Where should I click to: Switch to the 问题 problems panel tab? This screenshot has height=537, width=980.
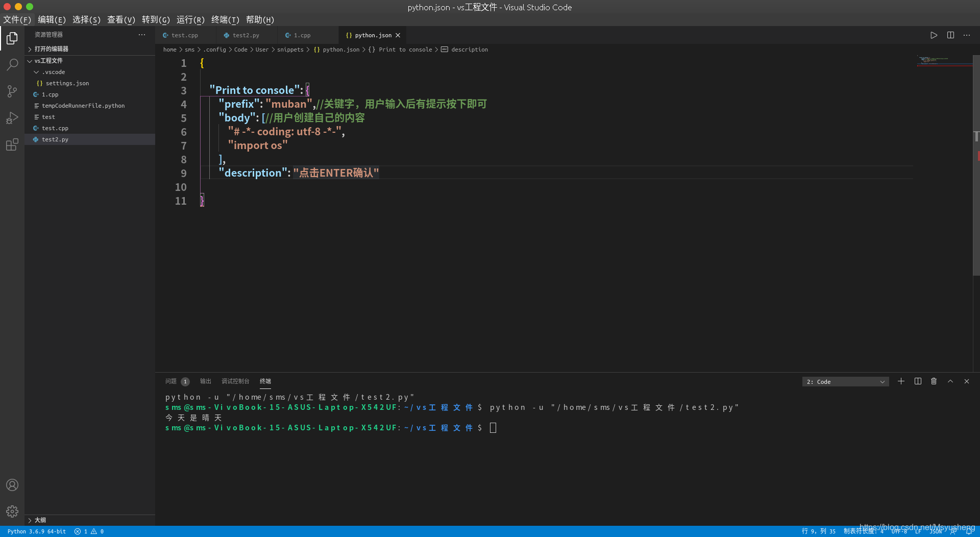(177, 381)
